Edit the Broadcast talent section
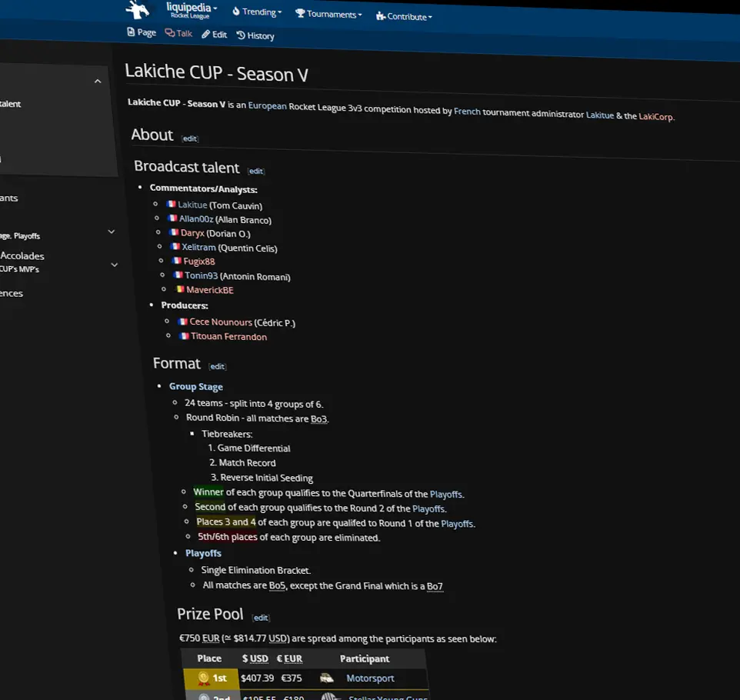 click(x=256, y=171)
